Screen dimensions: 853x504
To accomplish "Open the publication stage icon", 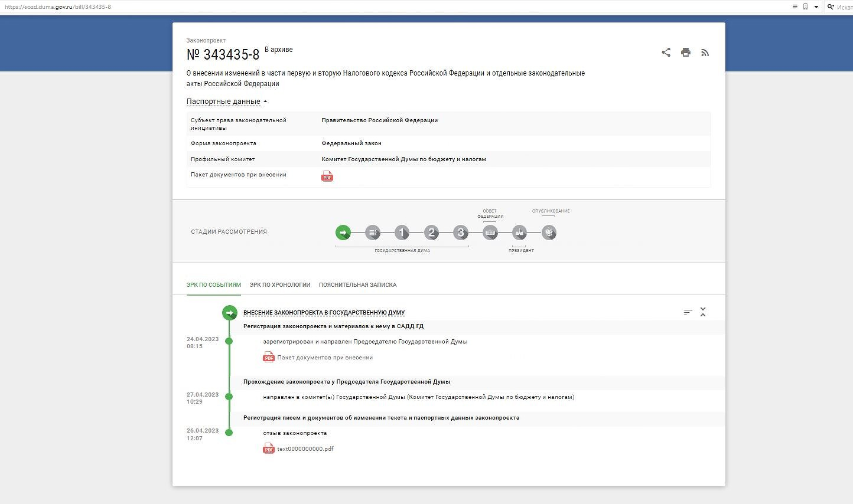I will click(x=549, y=233).
